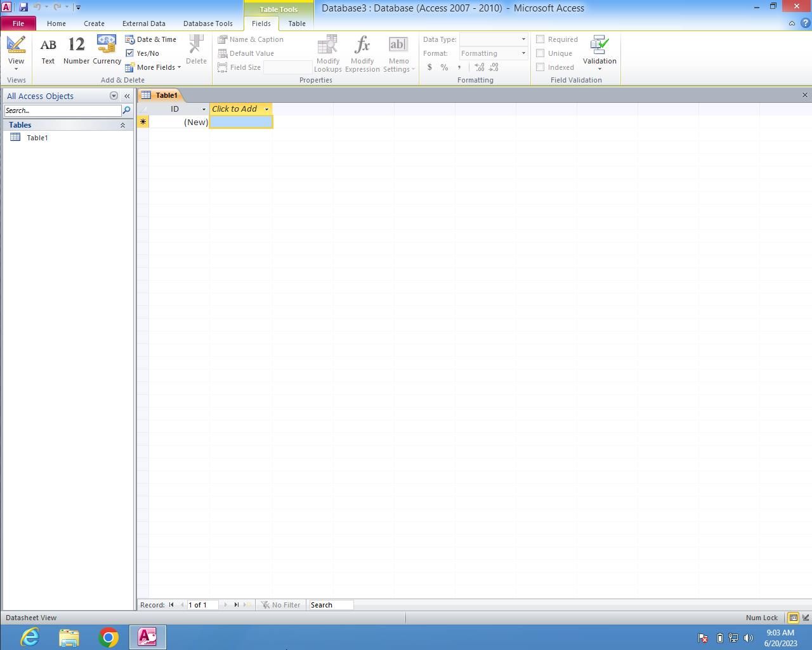Image resolution: width=812 pixels, height=650 pixels.
Task: Insert a Currency field
Action: coord(107,51)
